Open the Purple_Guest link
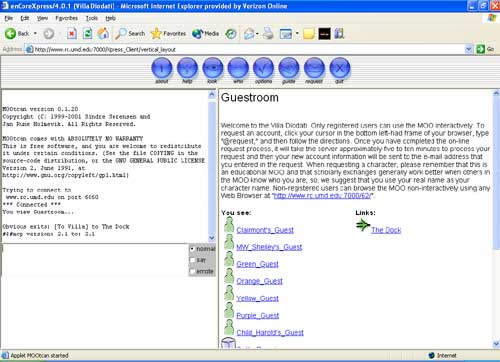 pyautogui.click(x=258, y=315)
